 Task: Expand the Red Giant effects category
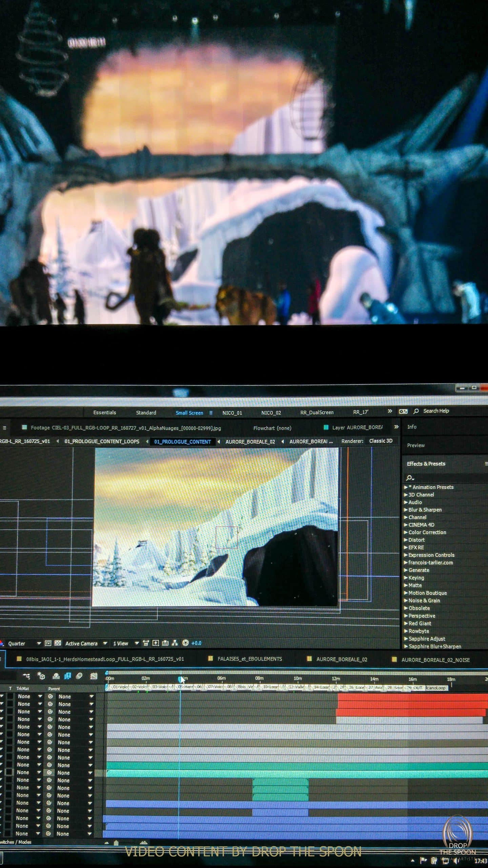point(406,623)
